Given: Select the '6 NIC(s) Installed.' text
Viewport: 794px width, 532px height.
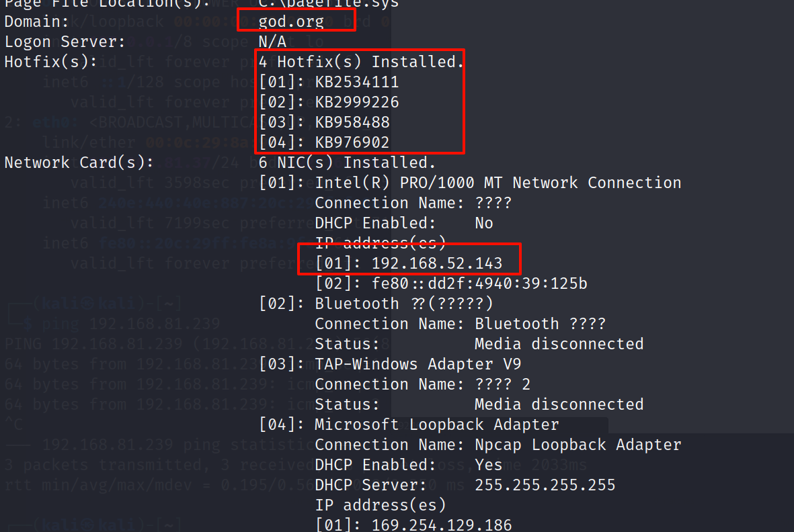Looking at the screenshot, I should (x=348, y=163).
